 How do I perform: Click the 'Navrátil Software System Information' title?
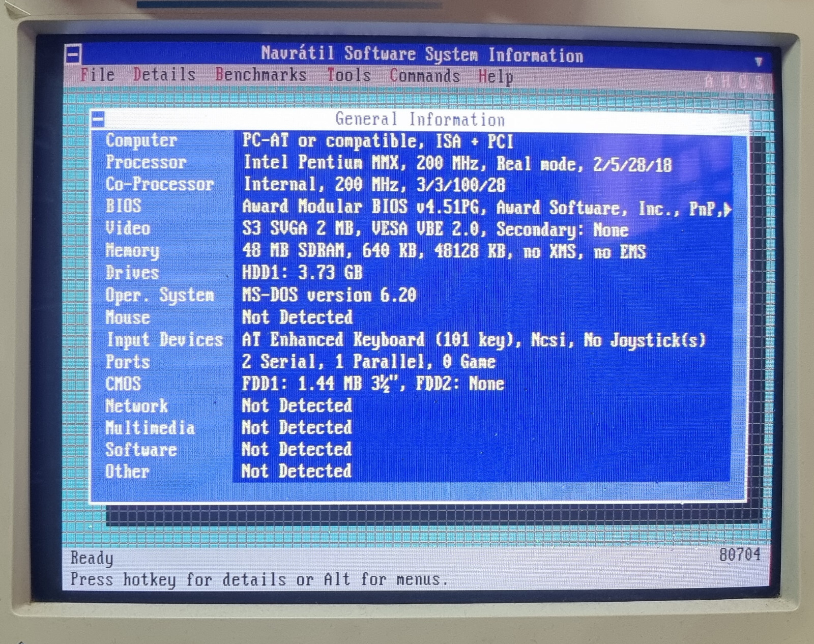[x=422, y=54]
